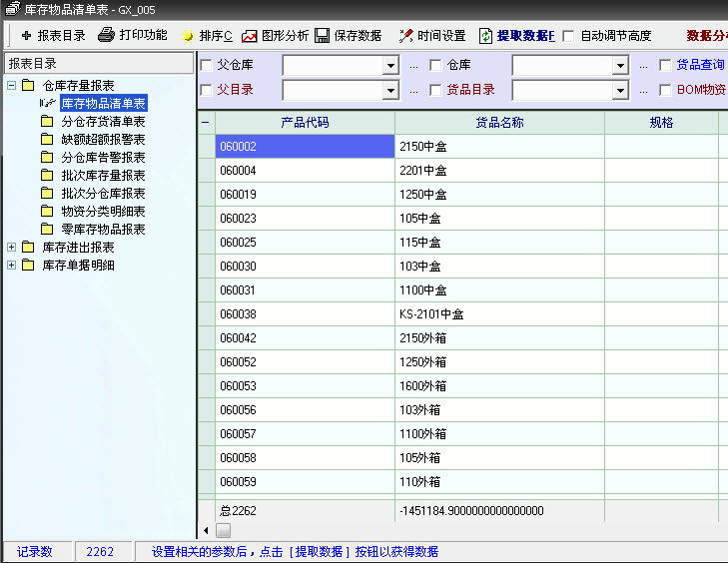
Task: Click the 产品代码 column header
Action: [305, 123]
